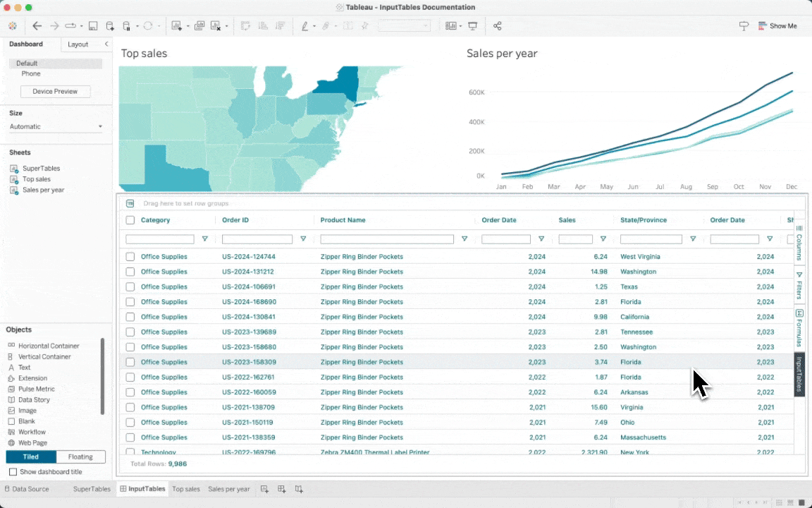Image resolution: width=812 pixels, height=508 pixels.
Task: Open the Size Automatic dropdown
Action: point(56,127)
